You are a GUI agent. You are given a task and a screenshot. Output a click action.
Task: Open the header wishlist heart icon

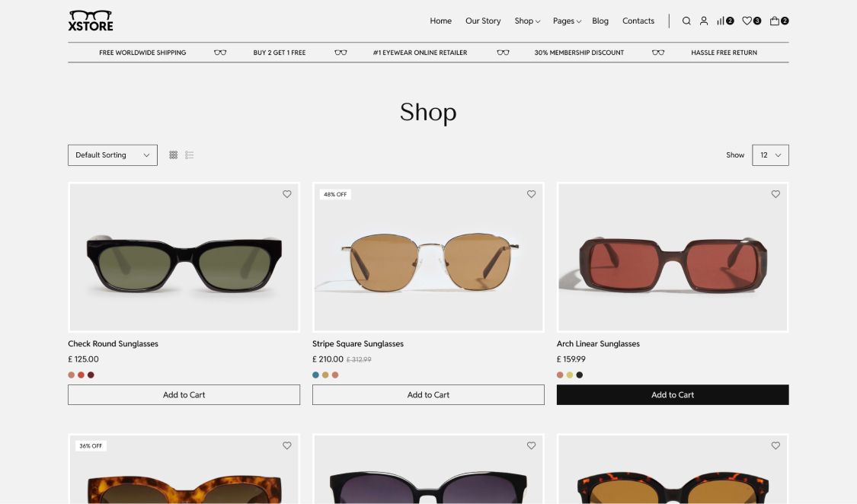pyautogui.click(x=747, y=21)
